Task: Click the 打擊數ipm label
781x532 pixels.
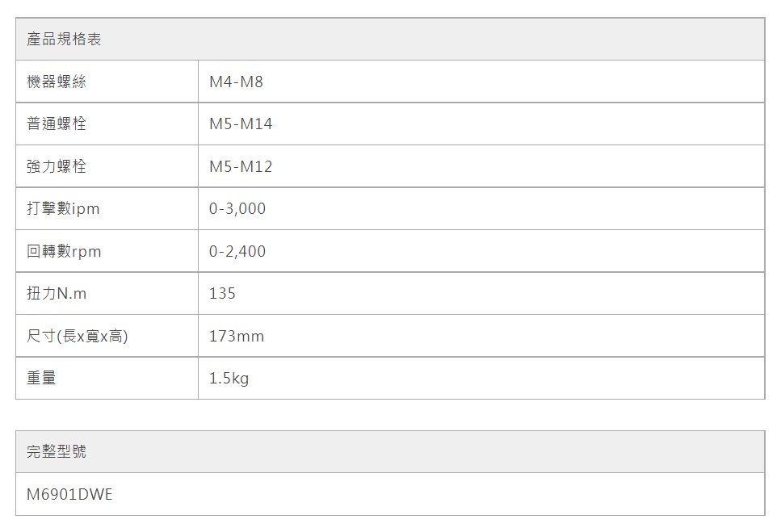Action: tap(63, 209)
